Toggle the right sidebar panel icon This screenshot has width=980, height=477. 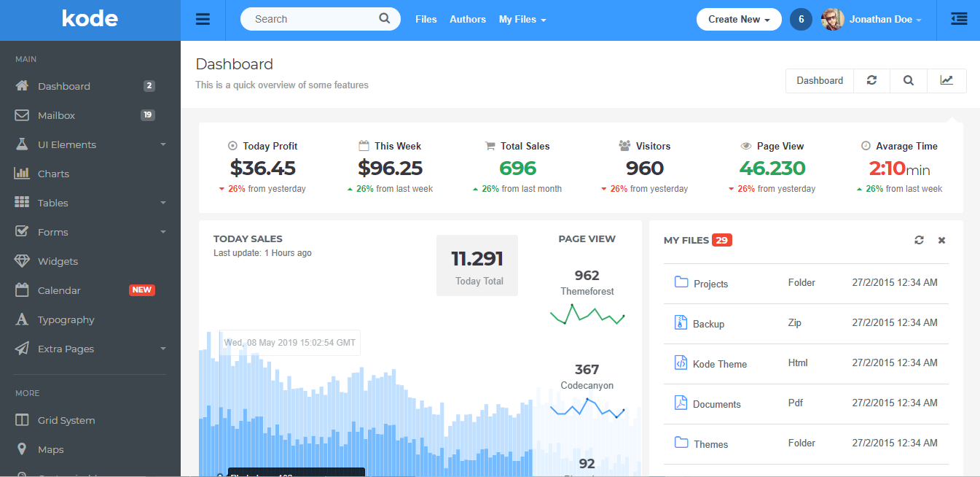tap(959, 20)
